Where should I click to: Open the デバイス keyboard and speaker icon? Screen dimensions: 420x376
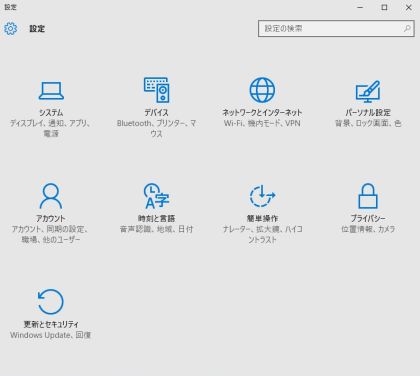point(156,90)
